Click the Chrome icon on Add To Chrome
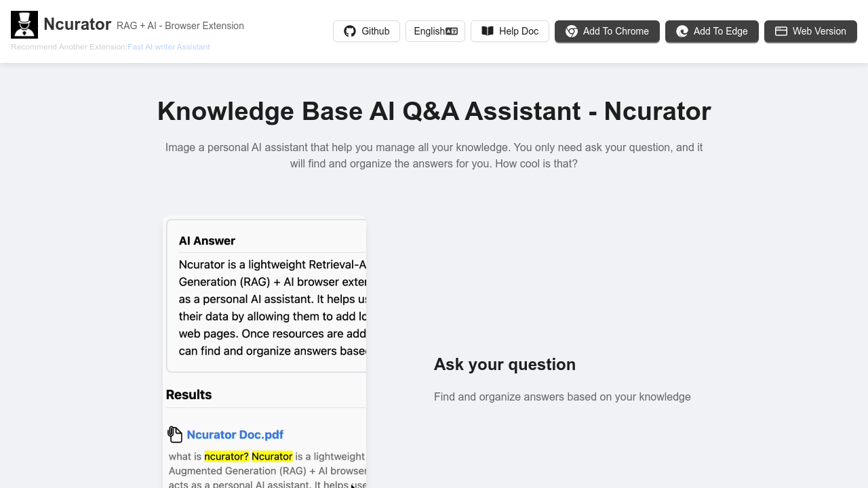The width and height of the screenshot is (868, 488). tap(572, 31)
